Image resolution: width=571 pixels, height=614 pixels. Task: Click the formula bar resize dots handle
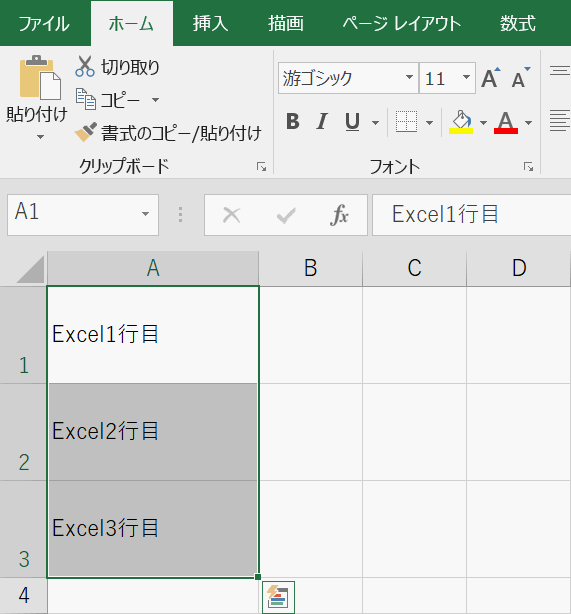pos(180,215)
